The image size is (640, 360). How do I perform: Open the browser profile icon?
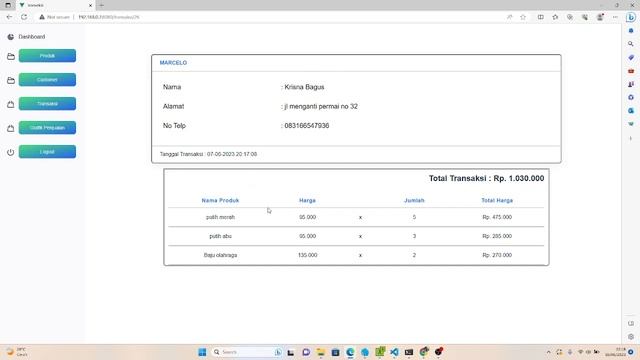600,17
